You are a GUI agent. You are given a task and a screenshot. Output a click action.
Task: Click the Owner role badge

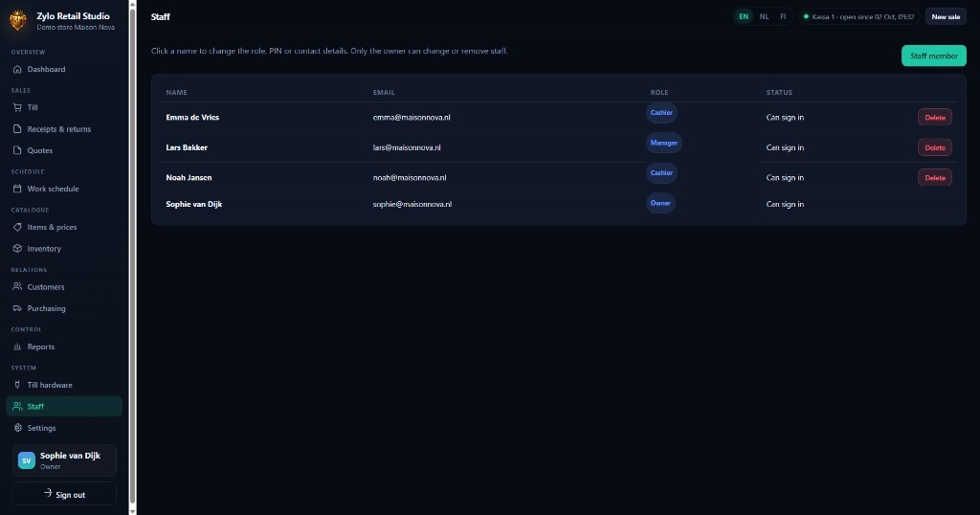point(660,203)
